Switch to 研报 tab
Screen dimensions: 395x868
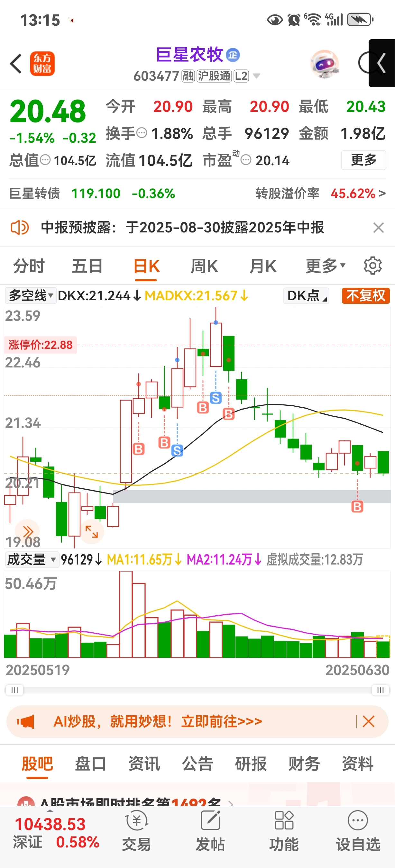(x=251, y=763)
